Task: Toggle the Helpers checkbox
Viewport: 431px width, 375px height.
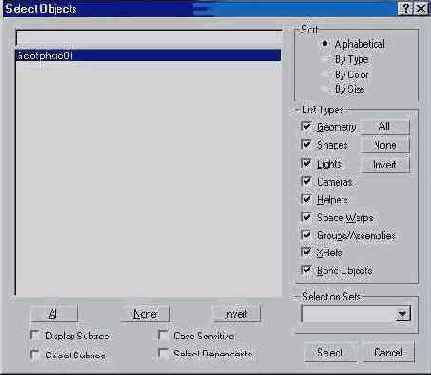Action: coord(306,199)
